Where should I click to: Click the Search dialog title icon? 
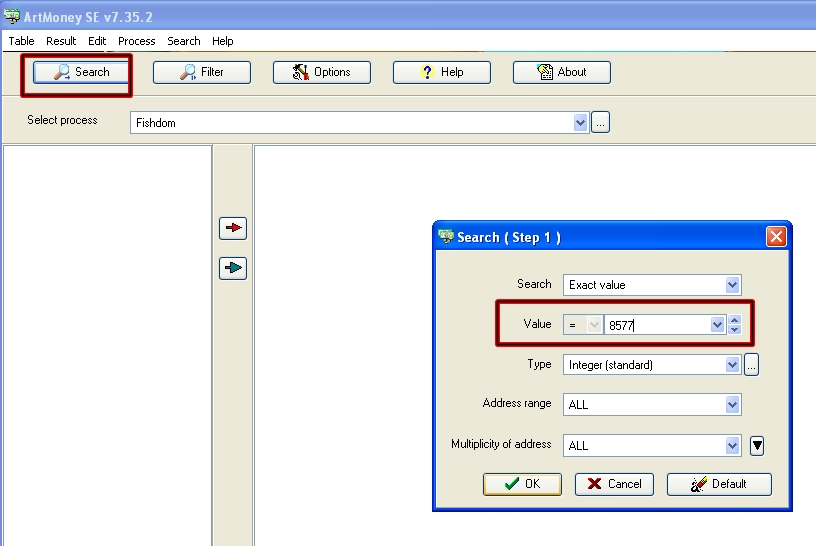click(x=446, y=237)
